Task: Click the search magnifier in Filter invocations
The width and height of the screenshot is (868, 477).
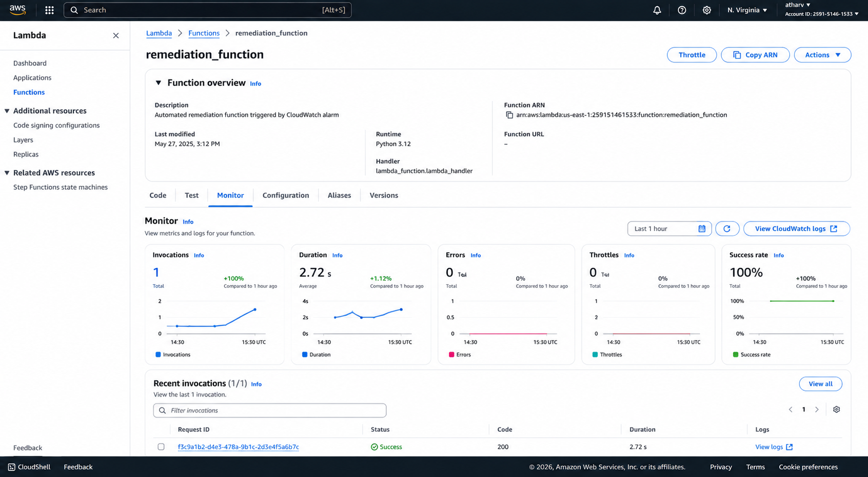Action: [x=162, y=410]
